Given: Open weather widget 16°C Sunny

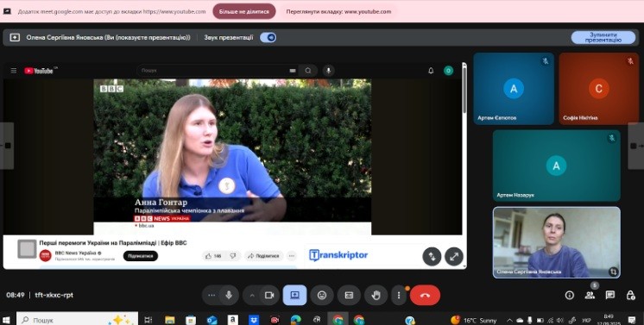Looking at the screenshot, I should pyautogui.click(x=474, y=320).
